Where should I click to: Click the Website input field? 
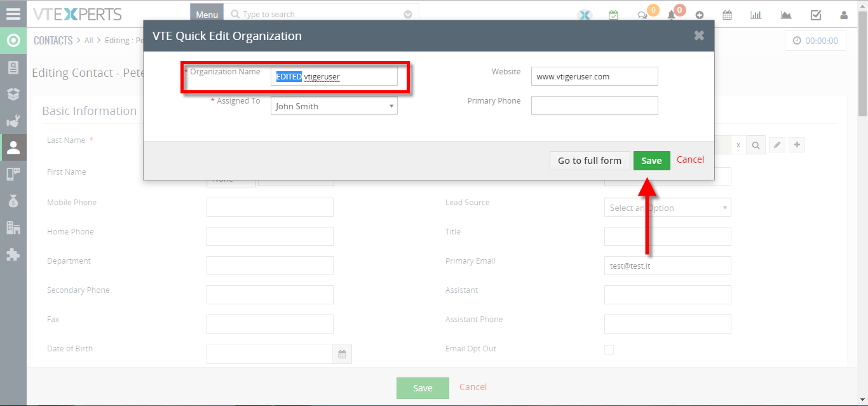tap(595, 76)
